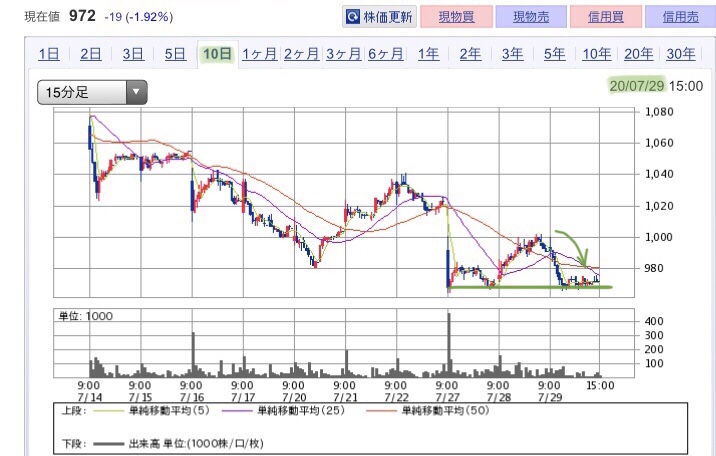Click the 1,000 price axis label

pos(659,236)
